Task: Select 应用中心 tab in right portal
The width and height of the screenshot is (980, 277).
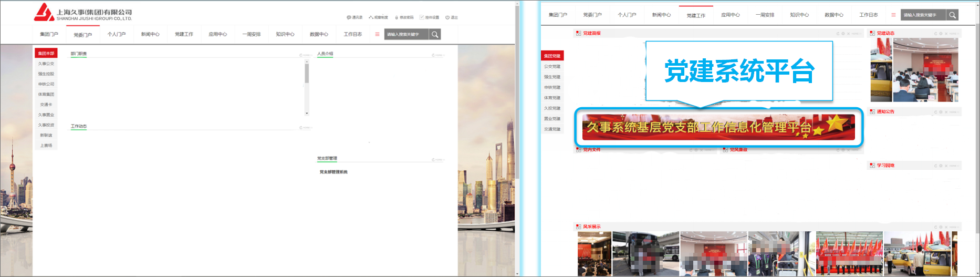Action: (731, 15)
